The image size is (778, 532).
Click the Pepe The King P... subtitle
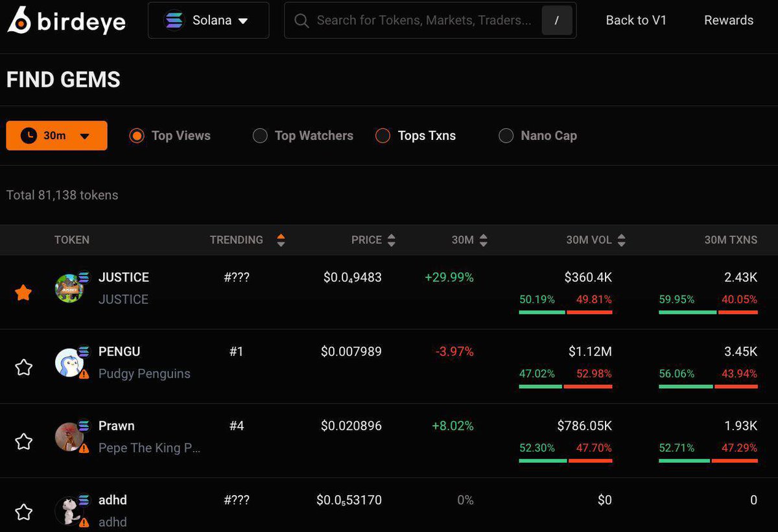click(x=150, y=448)
